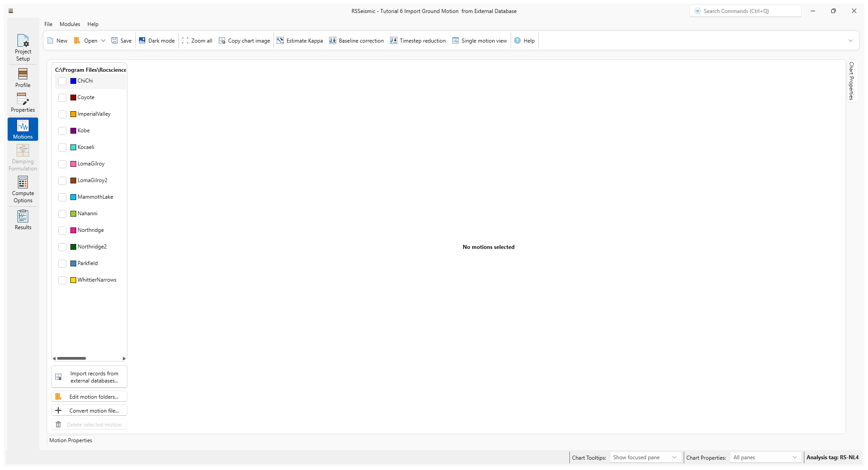Check the Northridge motion checkbox
Screen dimensions: 868x470
tap(62, 231)
